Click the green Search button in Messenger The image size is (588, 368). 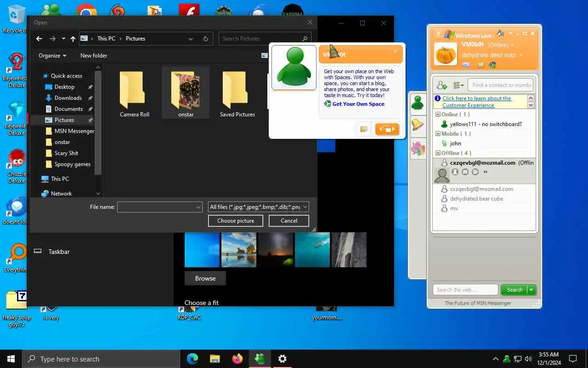(514, 290)
